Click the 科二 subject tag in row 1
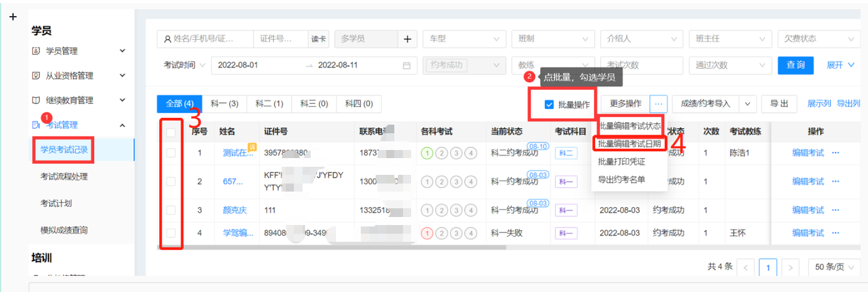 click(x=566, y=153)
